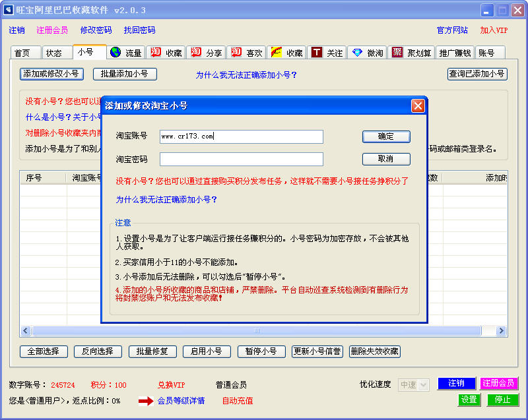Click the 全部选择 button
This screenshot has width=528, height=420.
(x=44, y=351)
